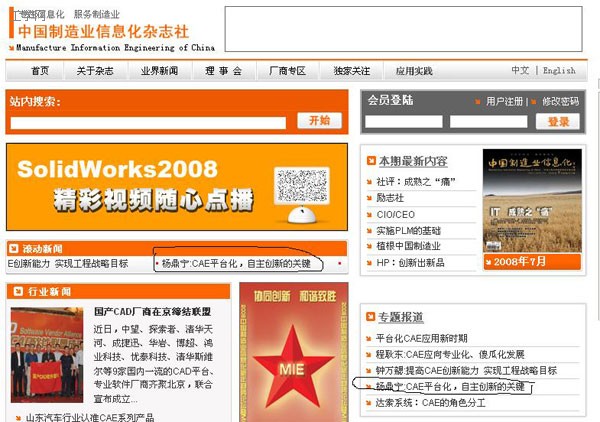Viewport: 600px width, 422px height.
Task: Click the 首页 home navigation tab
Action: click(x=40, y=71)
